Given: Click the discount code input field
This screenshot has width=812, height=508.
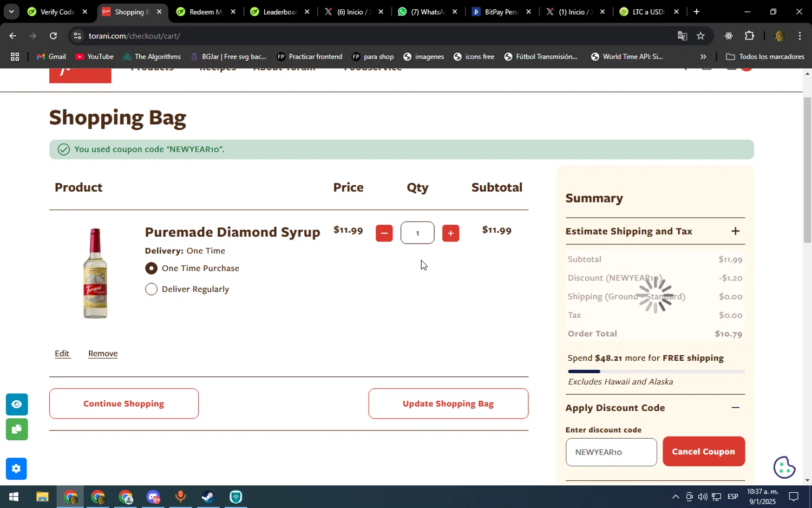Looking at the screenshot, I should pyautogui.click(x=611, y=452).
